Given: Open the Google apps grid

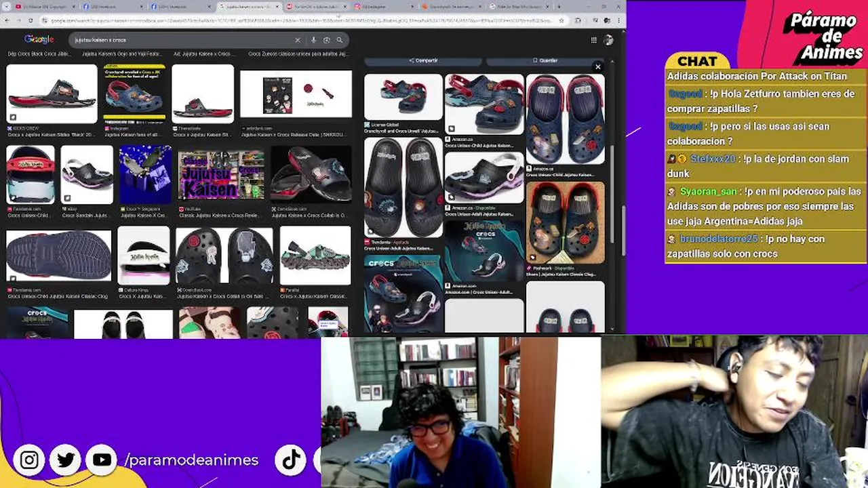Looking at the screenshot, I should tap(593, 40).
